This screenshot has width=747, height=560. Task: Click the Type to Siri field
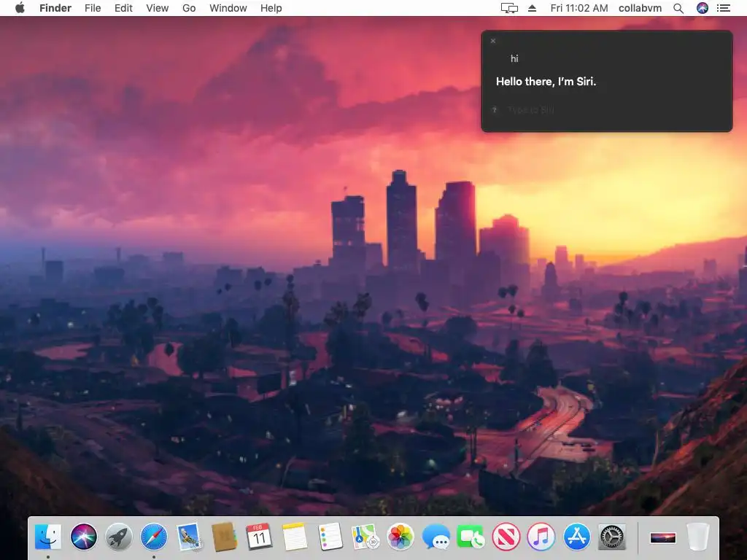click(x=531, y=110)
